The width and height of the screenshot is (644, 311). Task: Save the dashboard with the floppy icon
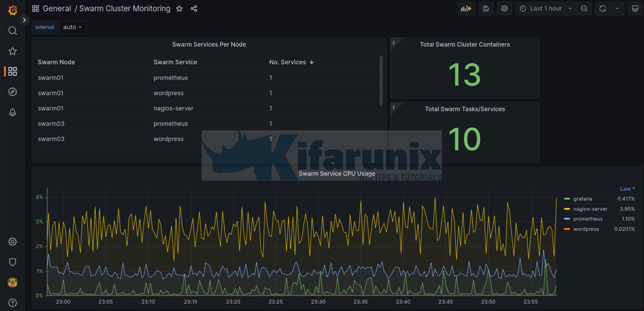pos(486,8)
